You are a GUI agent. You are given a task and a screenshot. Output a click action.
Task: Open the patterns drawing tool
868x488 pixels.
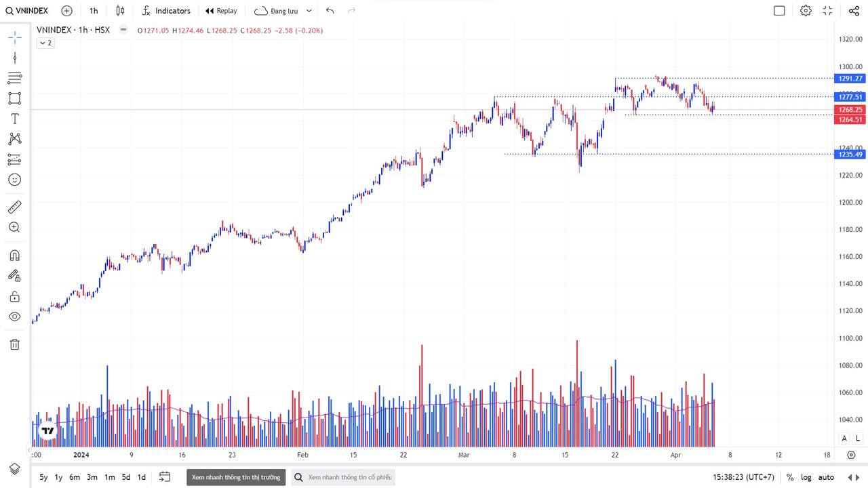click(x=15, y=139)
